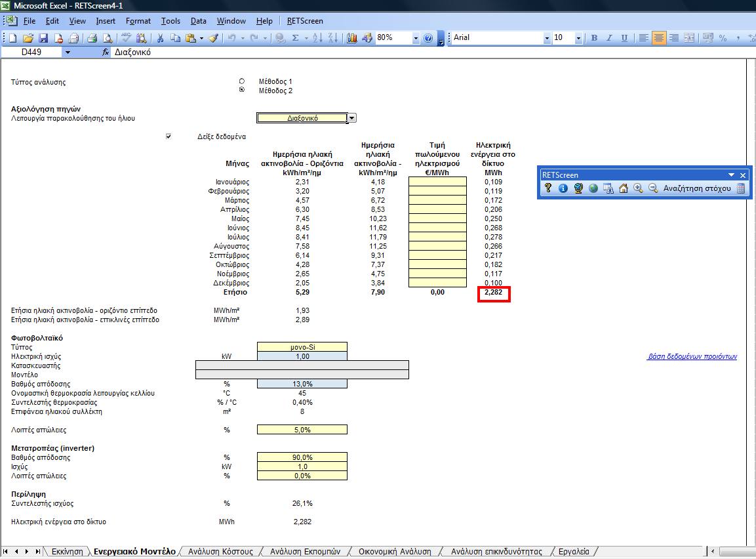Open the Chart Wizard icon
The image size is (756, 559).
pyautogui.click(x=352, y=38)
